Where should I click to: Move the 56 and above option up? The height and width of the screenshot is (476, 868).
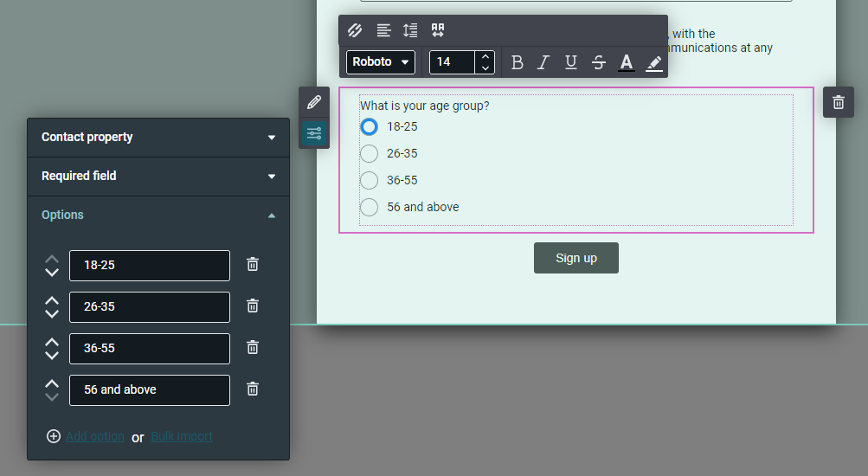51,383
